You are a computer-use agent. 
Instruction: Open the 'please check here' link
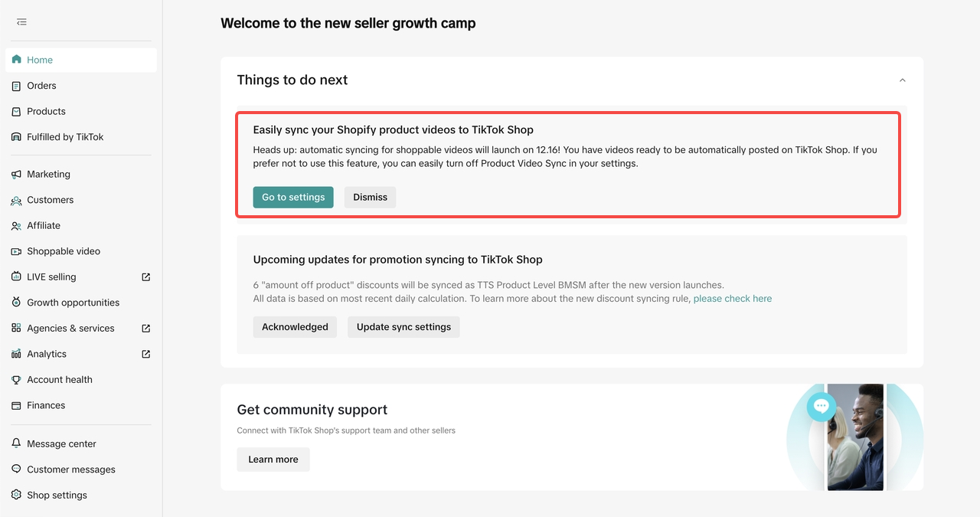pyautogui.click(x=732, y=299)
